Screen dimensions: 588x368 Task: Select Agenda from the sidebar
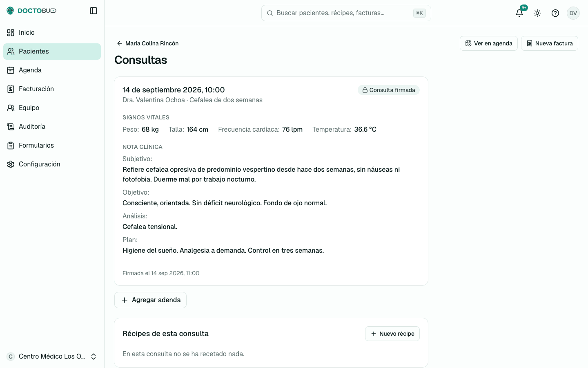pyautogui.click(x=52, y=70)
